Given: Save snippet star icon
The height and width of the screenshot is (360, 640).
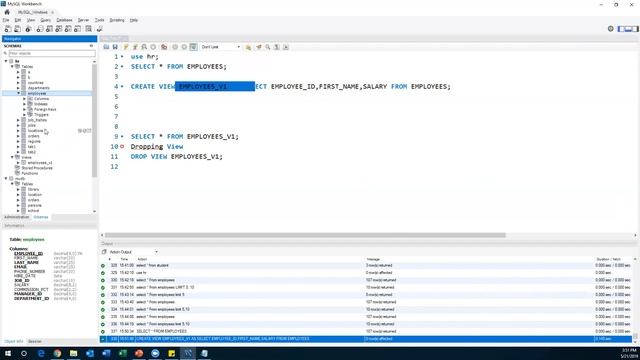Looking at the screenshot, I should coord(248,47).
